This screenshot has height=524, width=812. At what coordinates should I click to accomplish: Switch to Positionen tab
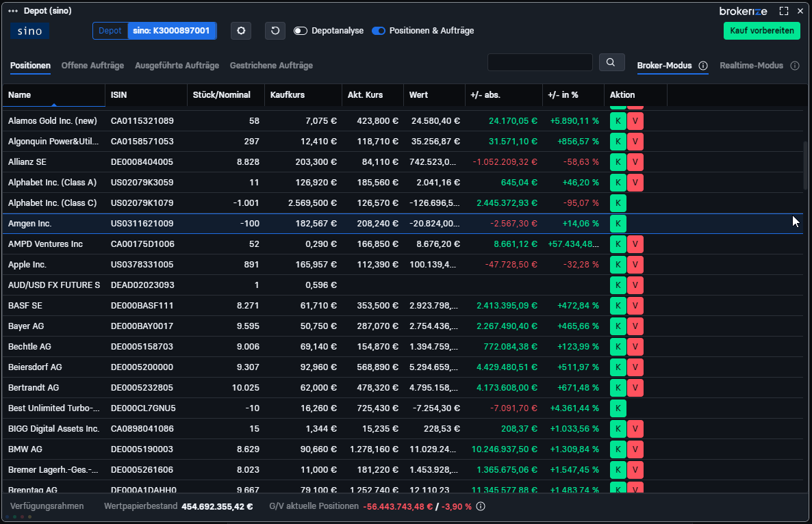pyautogui.click(x=30, y=66)
